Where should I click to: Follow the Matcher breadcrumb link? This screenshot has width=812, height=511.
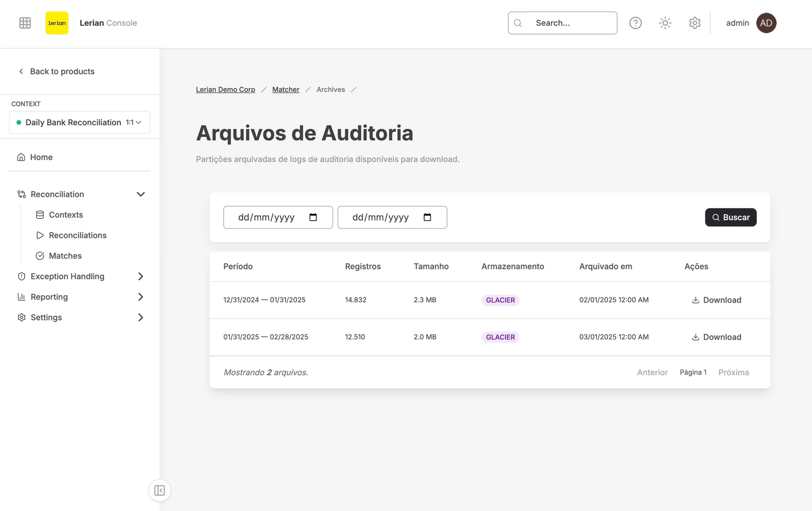click(x=285, y=89)
